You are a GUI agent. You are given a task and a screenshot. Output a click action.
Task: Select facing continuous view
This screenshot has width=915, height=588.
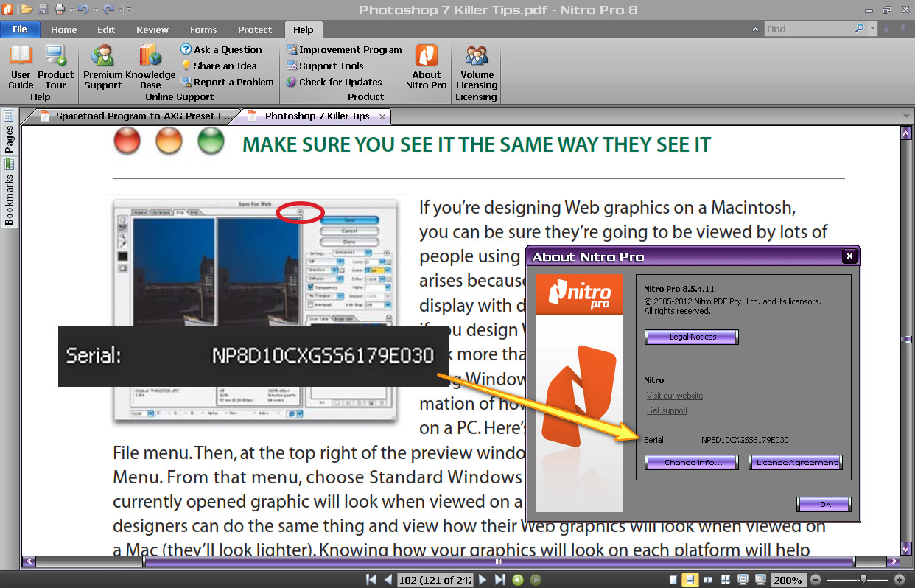coord(726,580)
